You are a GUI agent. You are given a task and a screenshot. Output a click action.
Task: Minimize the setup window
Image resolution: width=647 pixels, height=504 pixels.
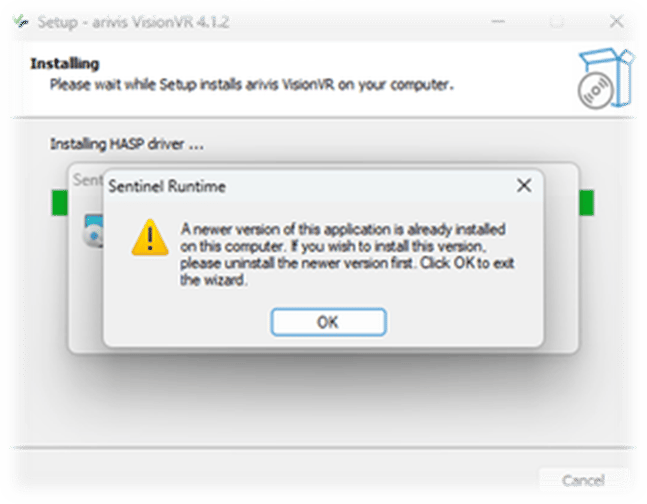click(x=498, y=21)
